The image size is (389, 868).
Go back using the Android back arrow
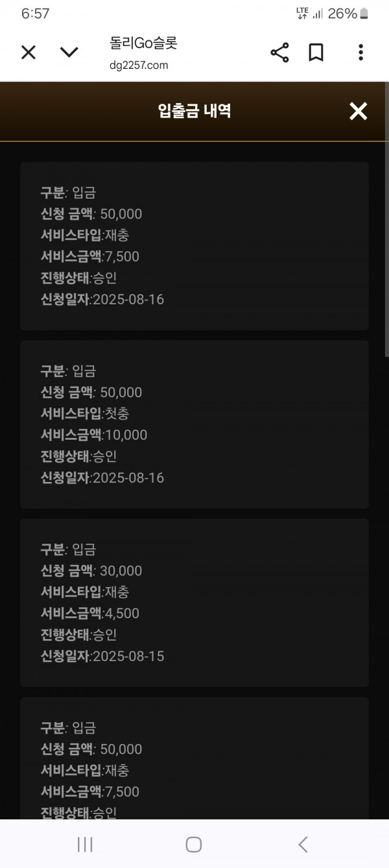303,844
